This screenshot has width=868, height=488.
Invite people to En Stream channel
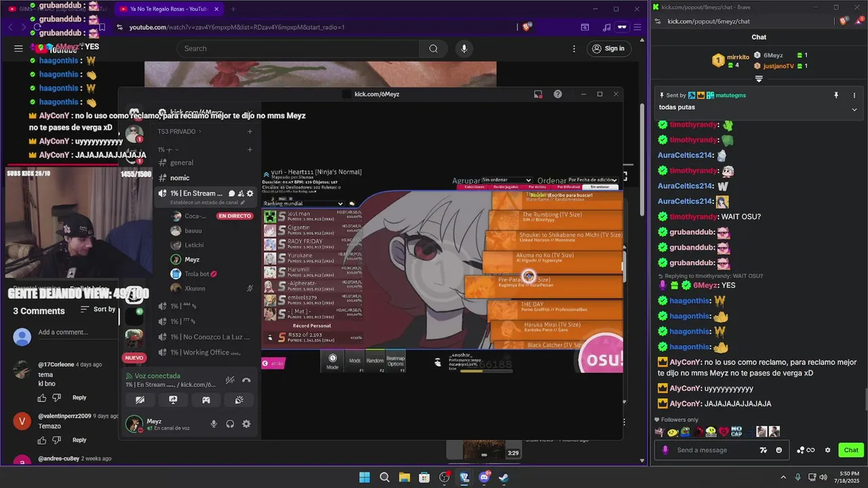click(x=241, y=193)
